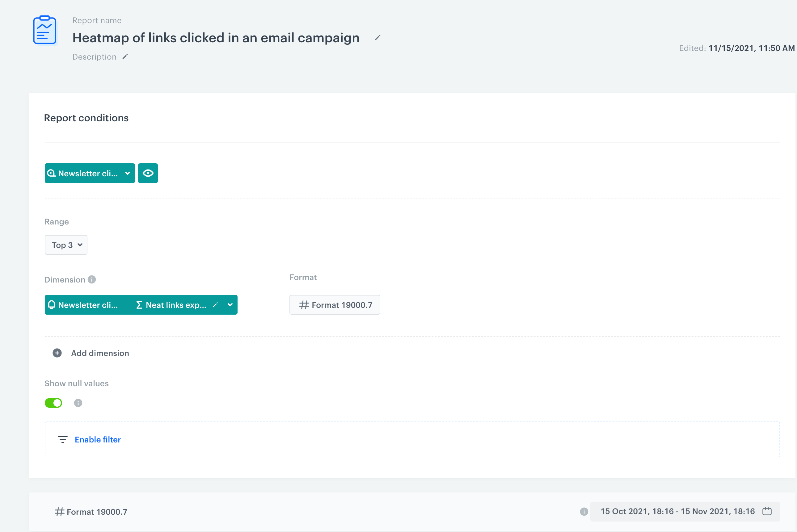Viewport: 797px width, 532px height.
Task: Open Top 3 range dropdown
Action: [x=66, y=245]
